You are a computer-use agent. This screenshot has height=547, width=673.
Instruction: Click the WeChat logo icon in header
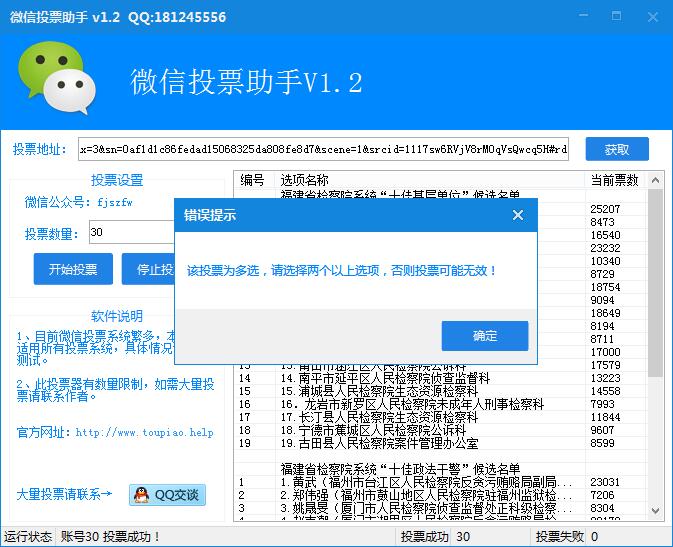58,77
